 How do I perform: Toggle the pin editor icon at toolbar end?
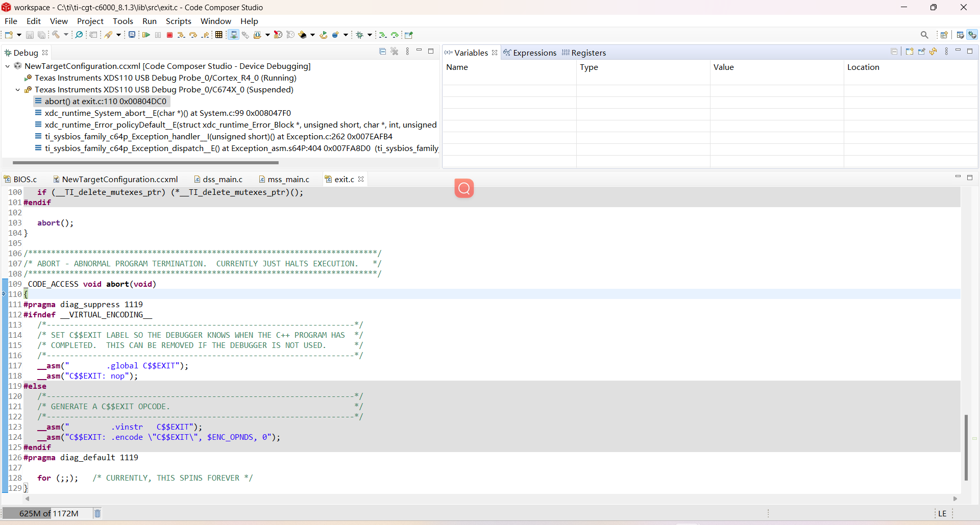click(409, 35)
